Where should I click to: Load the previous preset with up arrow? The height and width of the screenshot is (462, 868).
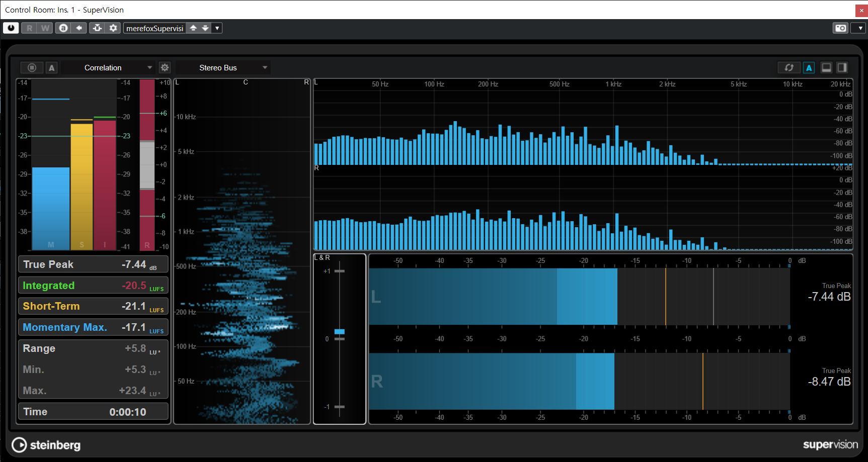[193, 28]
